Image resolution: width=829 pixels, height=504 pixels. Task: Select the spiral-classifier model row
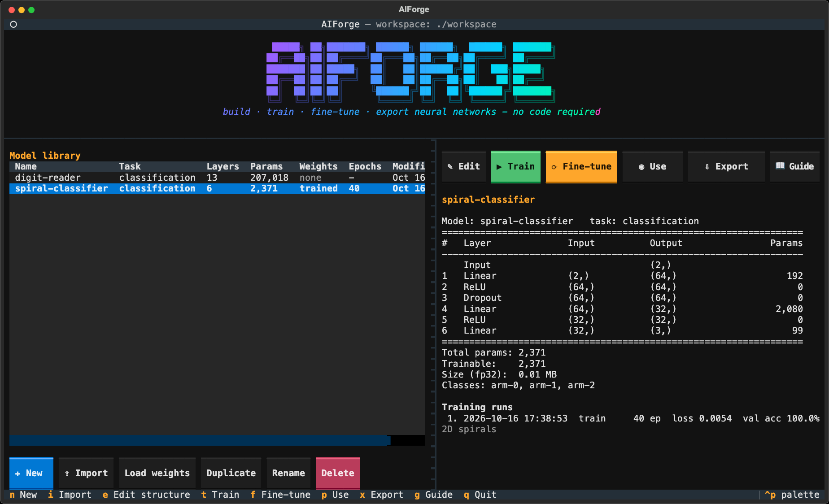coord(217,188)
